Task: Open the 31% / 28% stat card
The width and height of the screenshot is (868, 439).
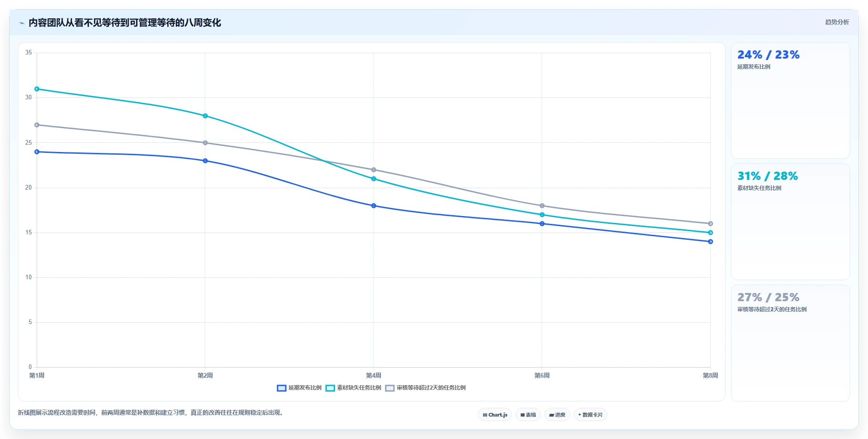Action: [x=790, y=222]
